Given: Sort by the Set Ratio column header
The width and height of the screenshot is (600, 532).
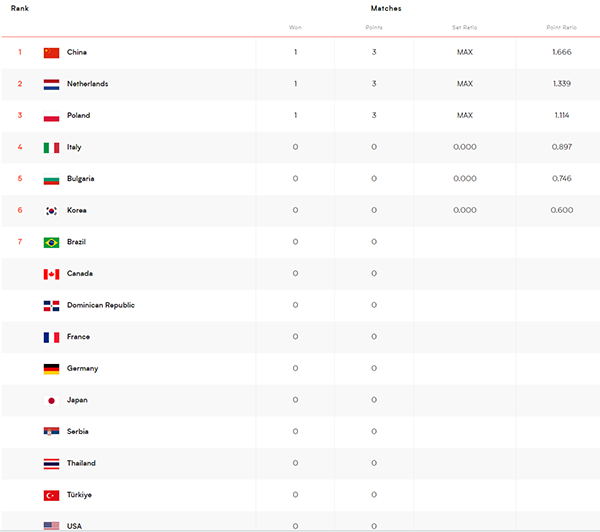Looking at the screenshot, I should coord(465,27).
